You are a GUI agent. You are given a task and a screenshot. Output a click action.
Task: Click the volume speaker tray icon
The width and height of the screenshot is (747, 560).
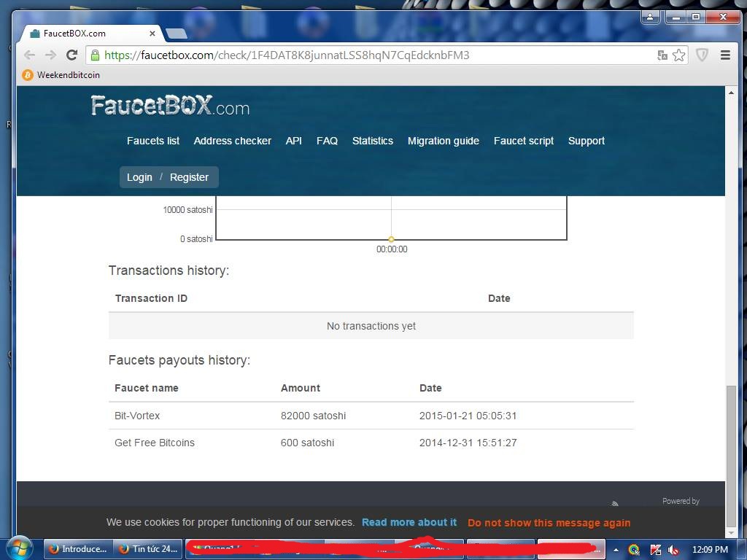point(673,550)
